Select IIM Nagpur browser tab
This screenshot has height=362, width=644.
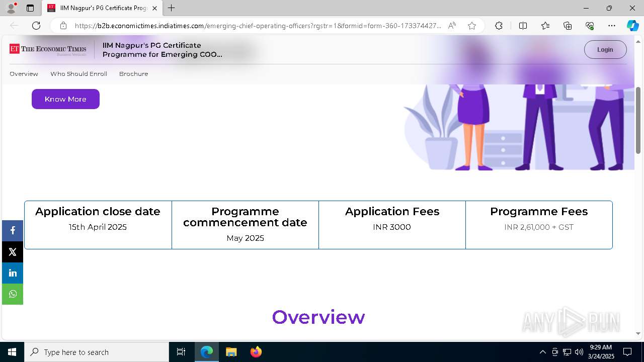click(x=102, y=8)
